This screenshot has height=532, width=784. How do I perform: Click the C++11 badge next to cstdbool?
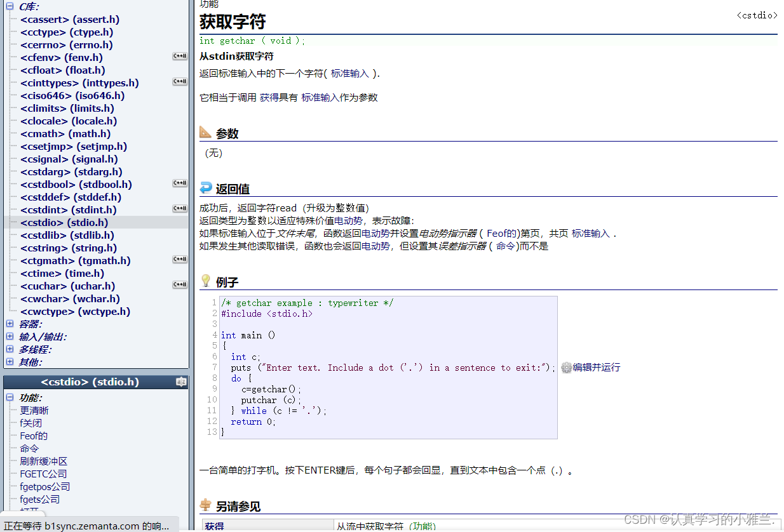(x=180, y=183)
